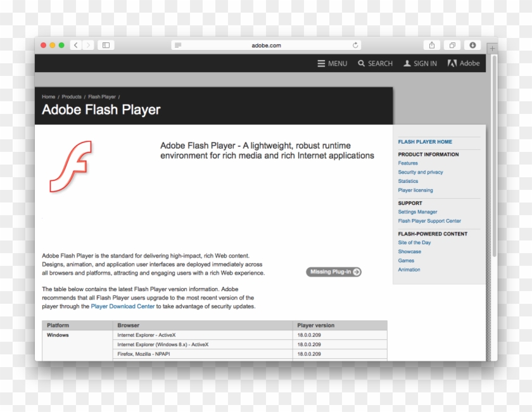Screen dimensions: 532x412
Task: Add a new tab with plus button
Action: coord(492,49)
